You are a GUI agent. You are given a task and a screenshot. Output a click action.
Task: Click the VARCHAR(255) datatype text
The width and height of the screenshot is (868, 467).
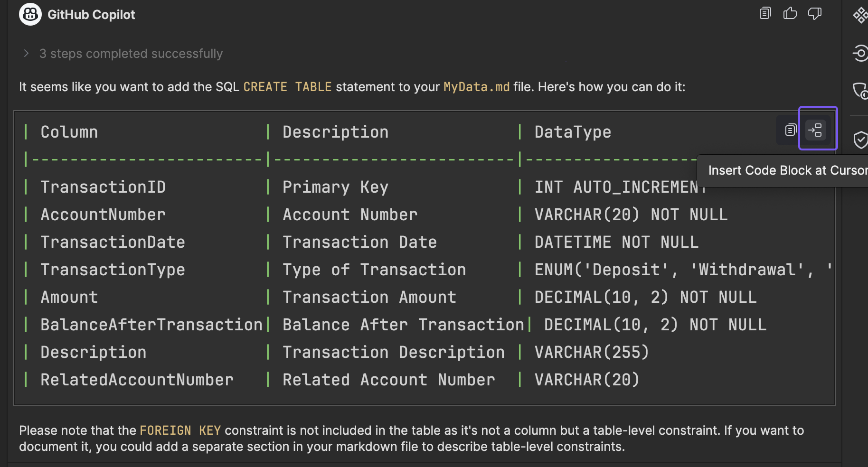click(x=592, y=352)
